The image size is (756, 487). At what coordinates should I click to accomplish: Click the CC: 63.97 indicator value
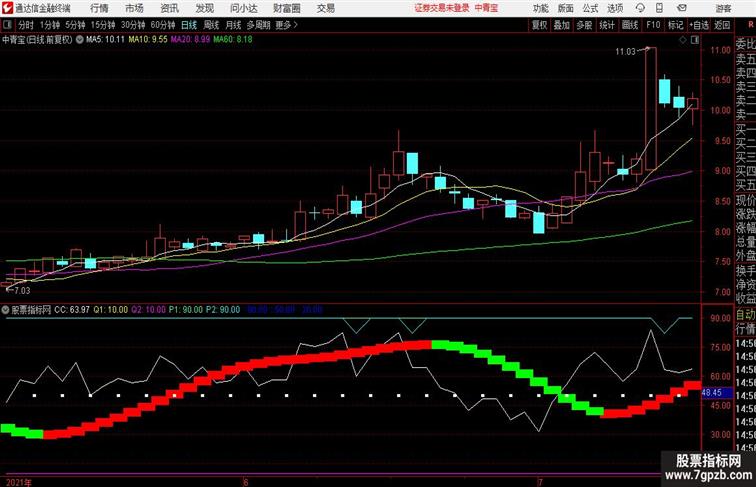(72, 310)
